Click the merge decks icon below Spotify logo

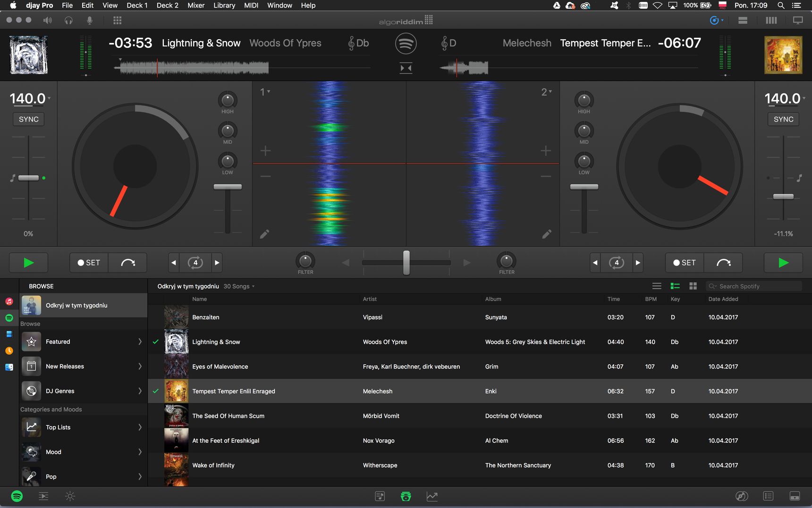tap(406, 68)
